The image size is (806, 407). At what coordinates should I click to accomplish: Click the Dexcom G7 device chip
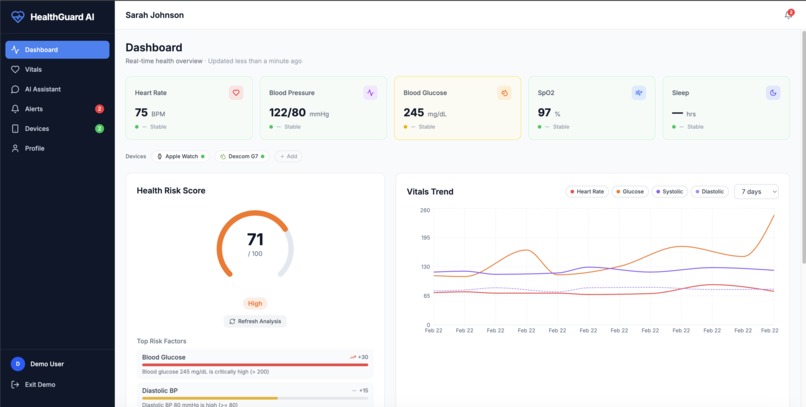(242, 156)
